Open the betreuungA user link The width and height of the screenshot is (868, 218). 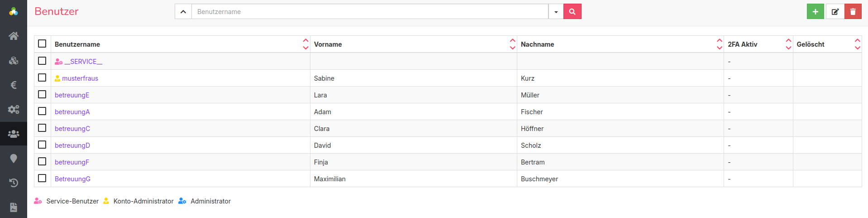click(72, 112)
